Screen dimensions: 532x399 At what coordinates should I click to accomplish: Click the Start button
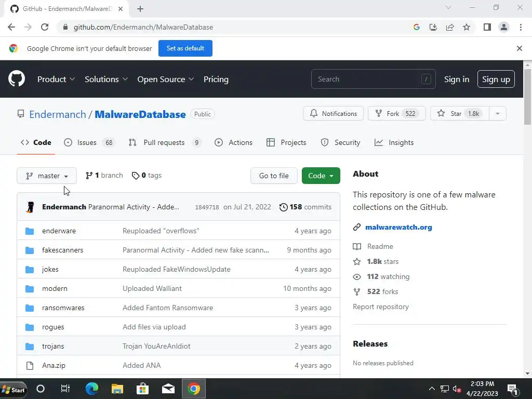click(x=14, y=390)
